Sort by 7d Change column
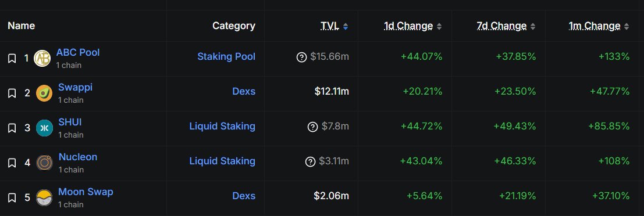Screen dimensions: 644x216 pyautogui.click(x=506, y=26)
